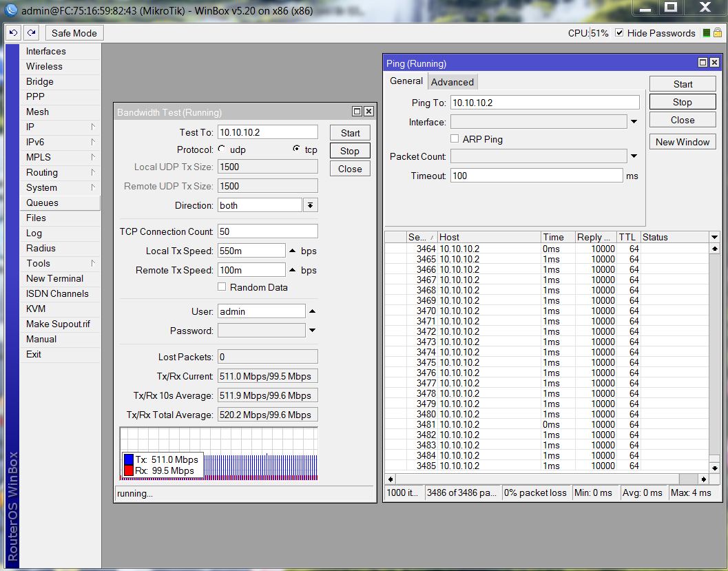Click the ping table scroll down arrow

click(x=714, y=468)
